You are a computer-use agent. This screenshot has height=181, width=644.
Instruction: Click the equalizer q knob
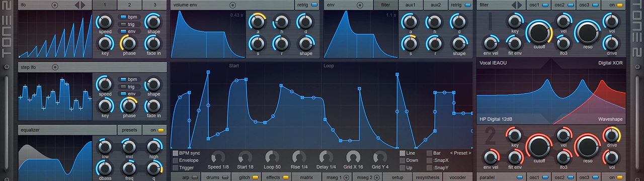point(153,168)
